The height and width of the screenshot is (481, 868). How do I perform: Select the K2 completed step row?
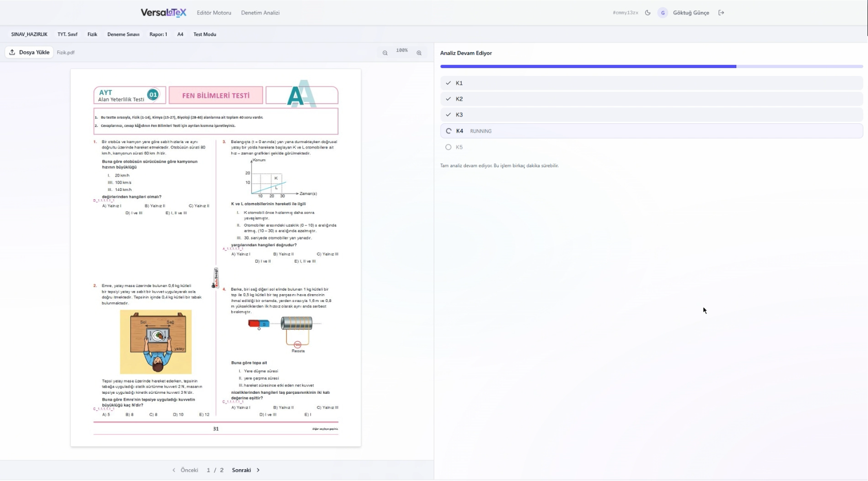(651, 99)
